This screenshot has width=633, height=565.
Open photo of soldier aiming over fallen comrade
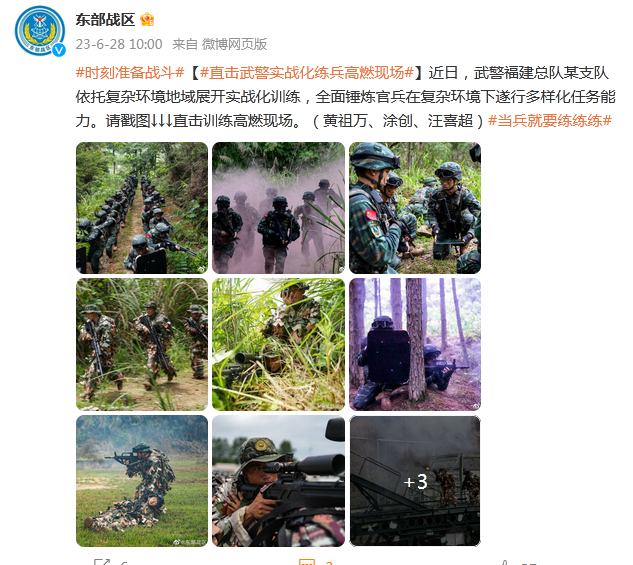coord(142,481)
